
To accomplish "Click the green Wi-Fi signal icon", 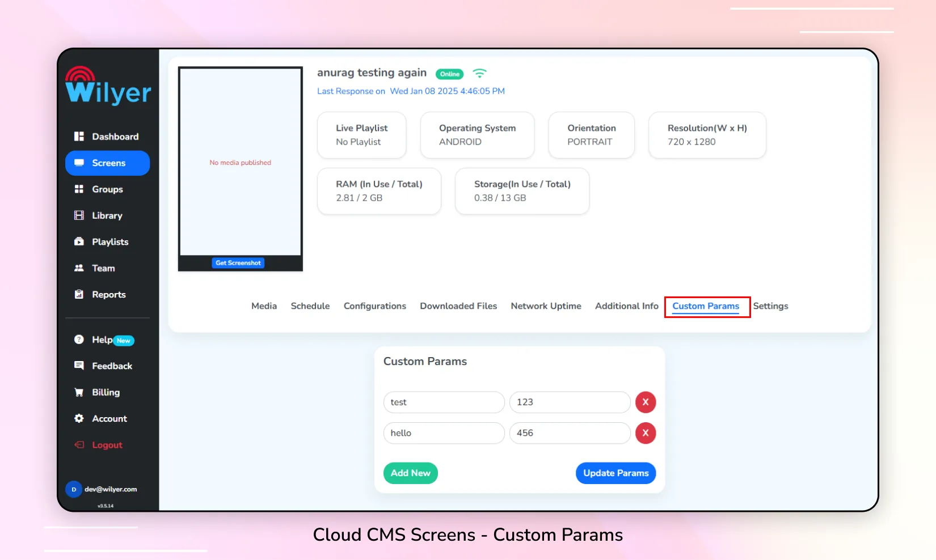I will 480,74.
